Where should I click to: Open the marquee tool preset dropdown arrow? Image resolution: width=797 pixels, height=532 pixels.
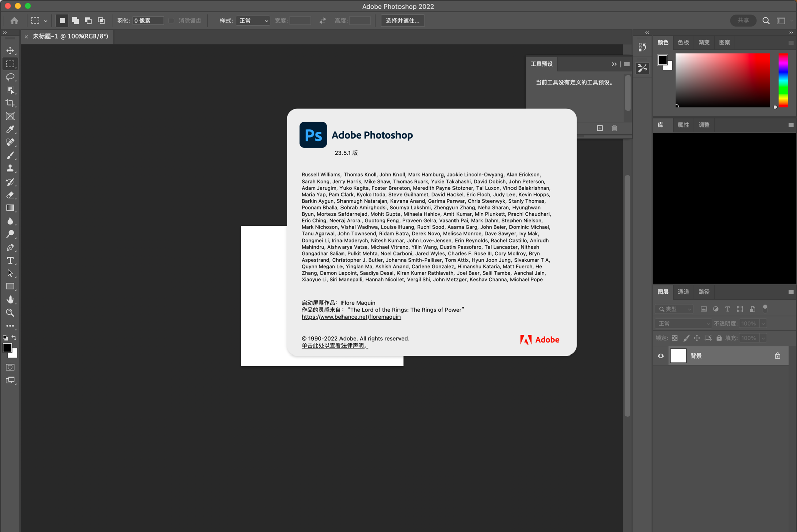tap(45, 21)
